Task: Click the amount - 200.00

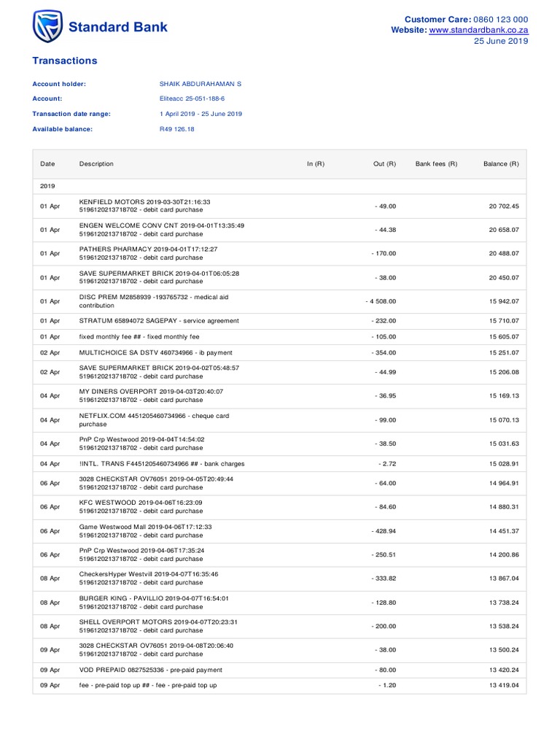Action: 384,627
